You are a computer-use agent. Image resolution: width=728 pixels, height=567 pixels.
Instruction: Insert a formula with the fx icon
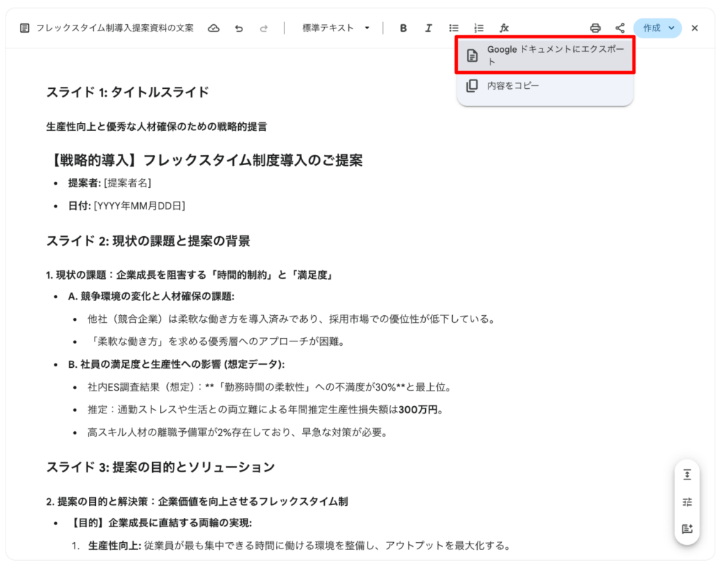[504, 28]
